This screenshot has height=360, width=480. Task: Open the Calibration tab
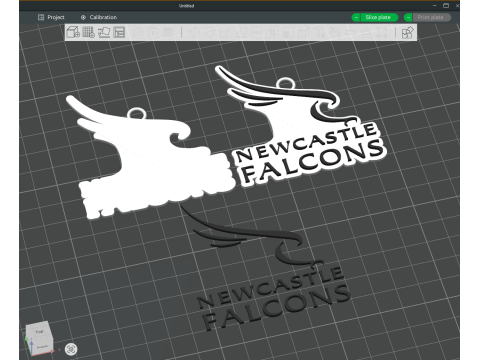(99, 17)
